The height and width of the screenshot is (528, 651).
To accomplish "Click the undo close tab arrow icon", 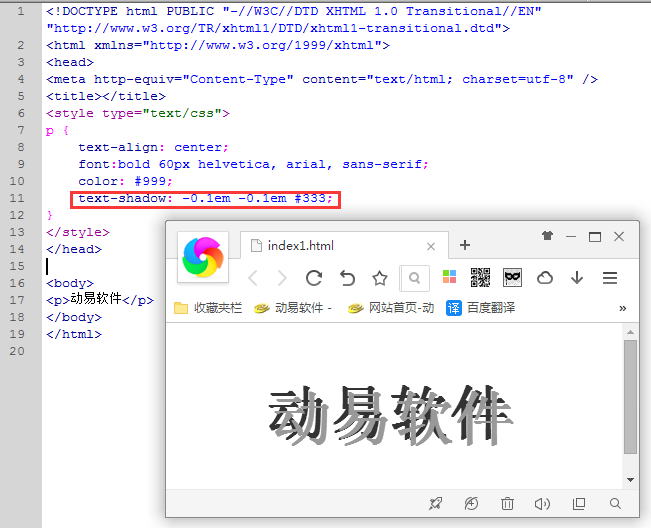I will pos(347,278).
